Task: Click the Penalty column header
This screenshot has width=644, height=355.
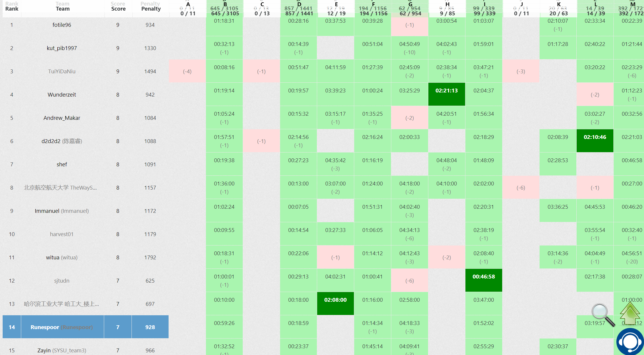Action: click(x=151, y=9)
